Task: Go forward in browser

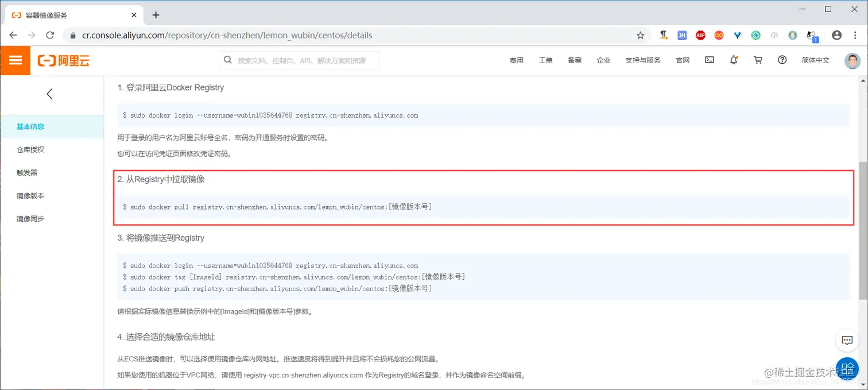Action: (x=32, y=35)
